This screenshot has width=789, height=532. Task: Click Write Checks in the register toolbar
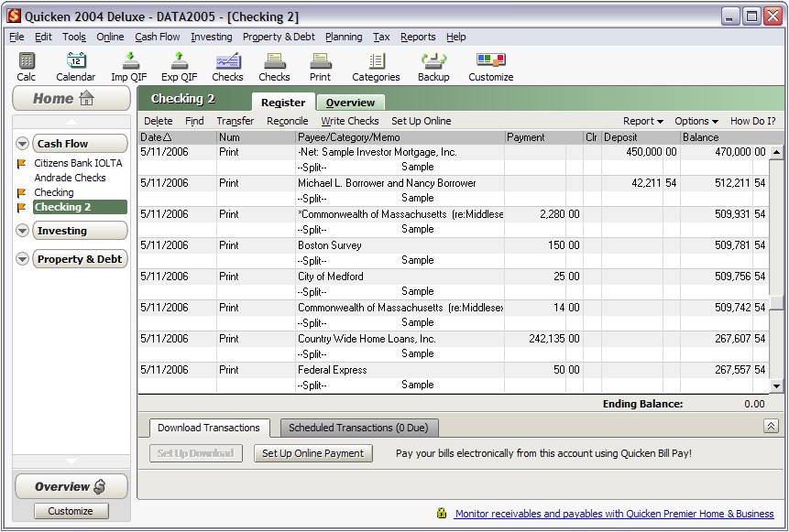pos(350,121)
